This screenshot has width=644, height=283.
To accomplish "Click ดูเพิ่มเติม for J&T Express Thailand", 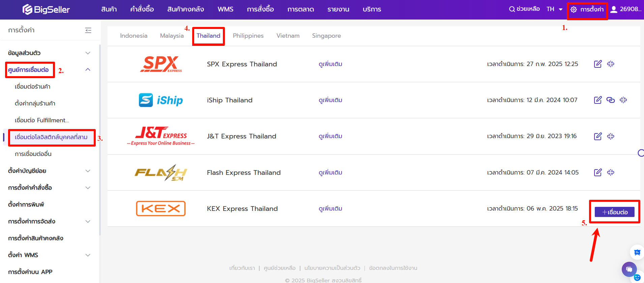I will 330,136.
